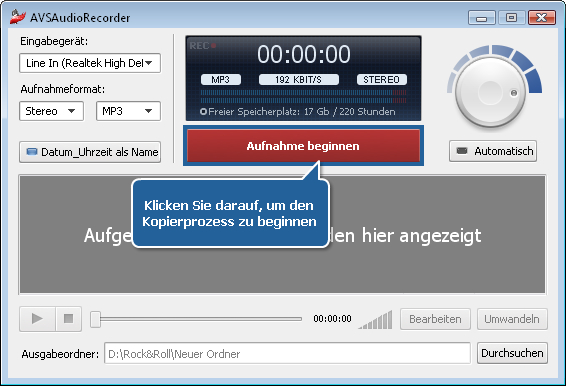This screenshot has width=566, height=386.
Task: Click the Durchsuchen button
Action: pyautogui.click(x=512, y=353)
